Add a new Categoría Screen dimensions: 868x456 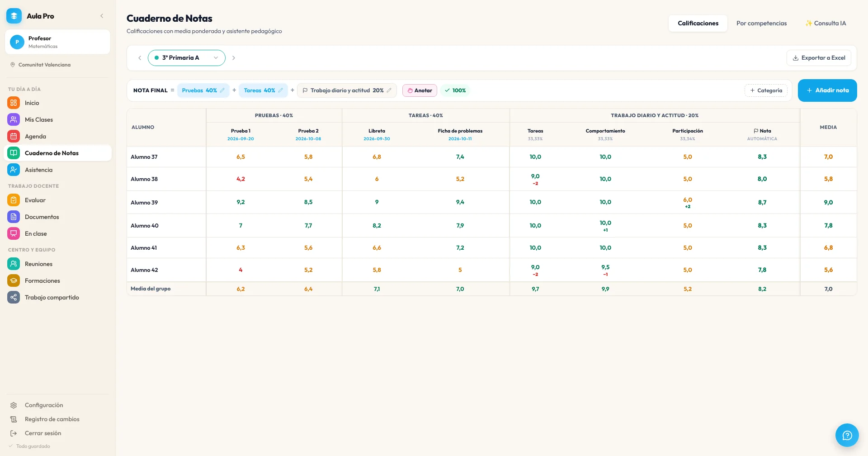766,90
